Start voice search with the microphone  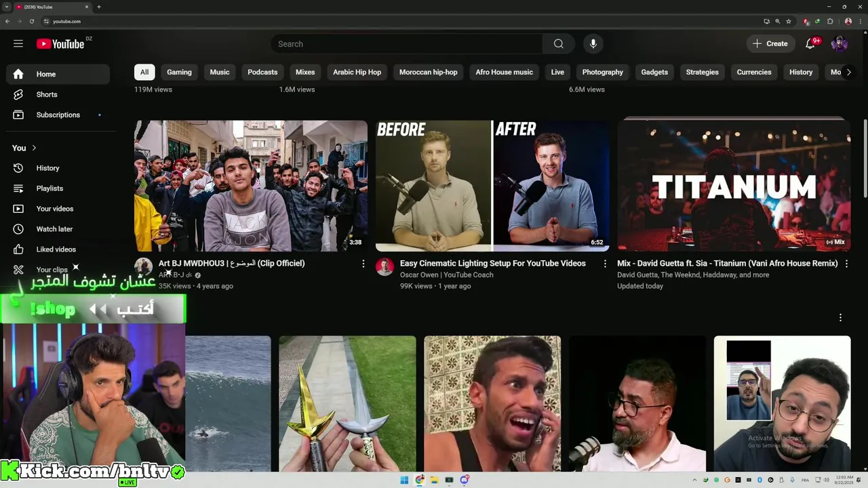click(593, 44)
